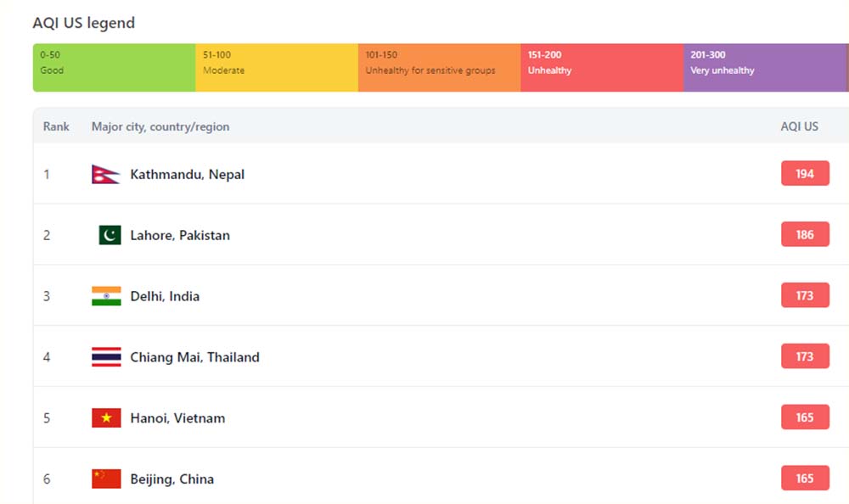Click the yellow Moderate 51-100 legend swatch
The height and width of the screenshot is (504, 849).
tap(277, 68)
